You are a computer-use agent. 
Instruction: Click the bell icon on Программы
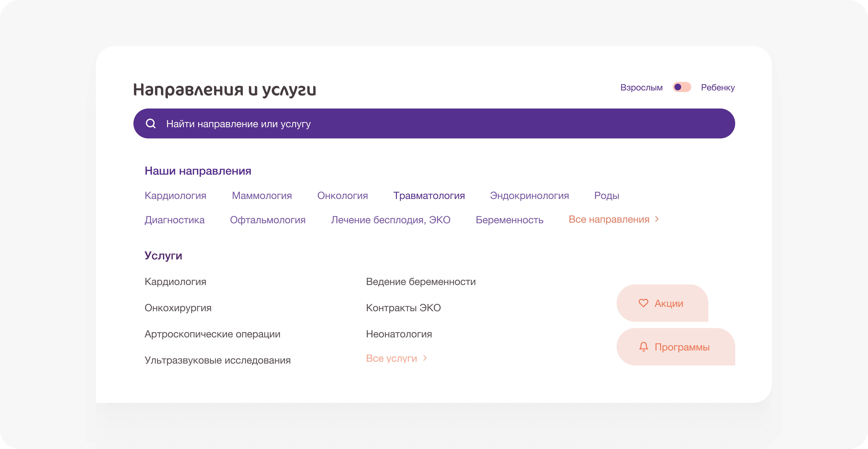click(x=643, y=347)
